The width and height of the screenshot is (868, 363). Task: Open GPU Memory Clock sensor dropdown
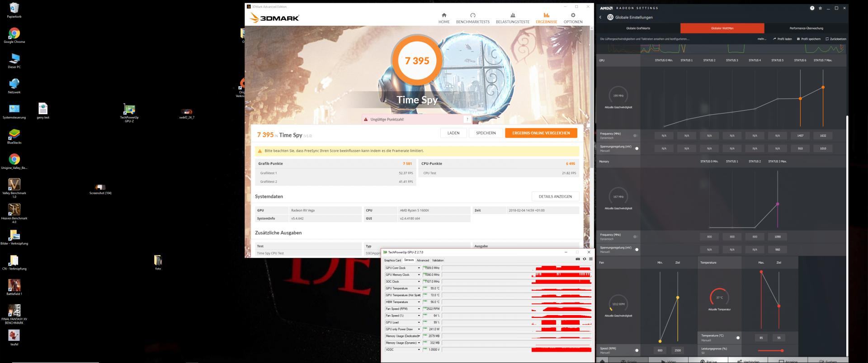tap(419, 275)
